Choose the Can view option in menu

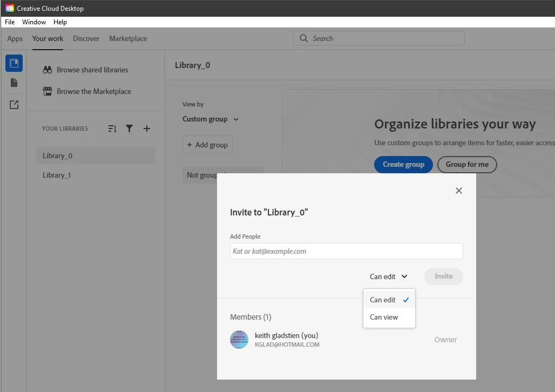389,317
